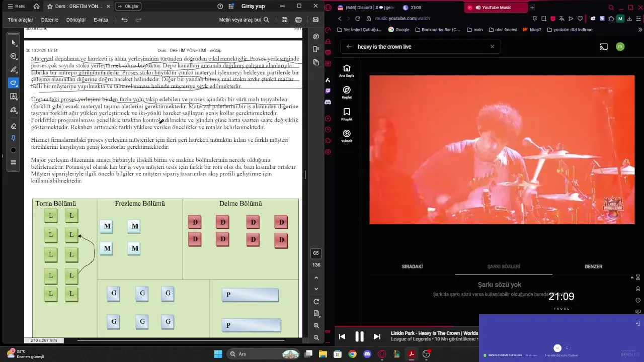
Task: Select the arrow selection tool in Acrobat
Action: click(14, 43)
